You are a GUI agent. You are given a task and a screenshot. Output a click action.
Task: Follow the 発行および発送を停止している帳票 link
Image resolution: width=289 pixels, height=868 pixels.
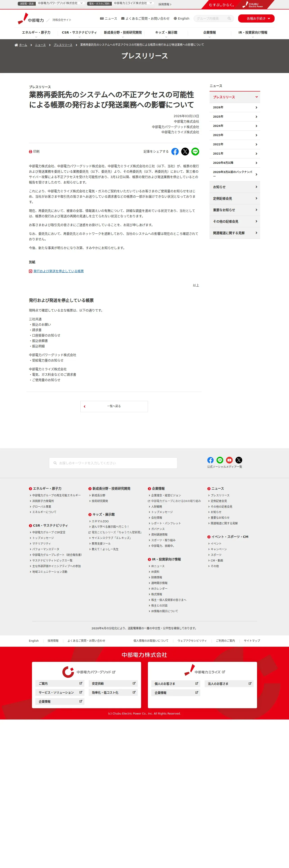click(x=59, y=271)
